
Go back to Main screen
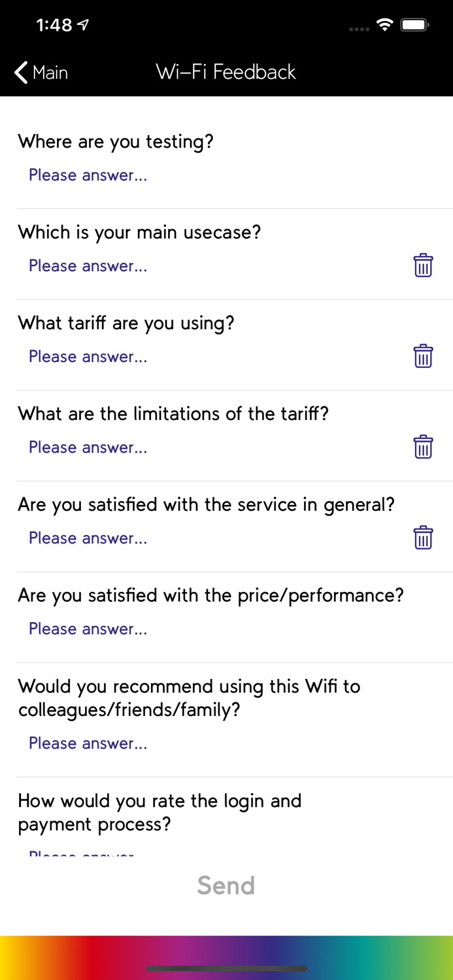pos(42,73)
